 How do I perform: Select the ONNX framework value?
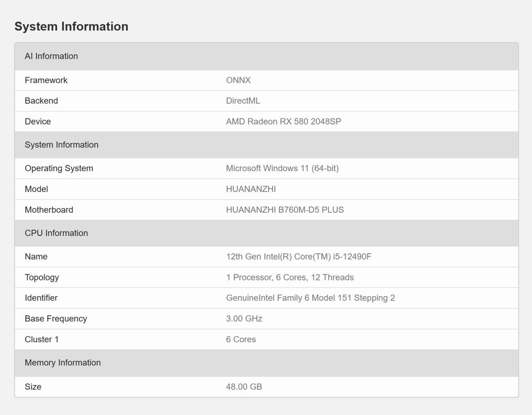238,80
